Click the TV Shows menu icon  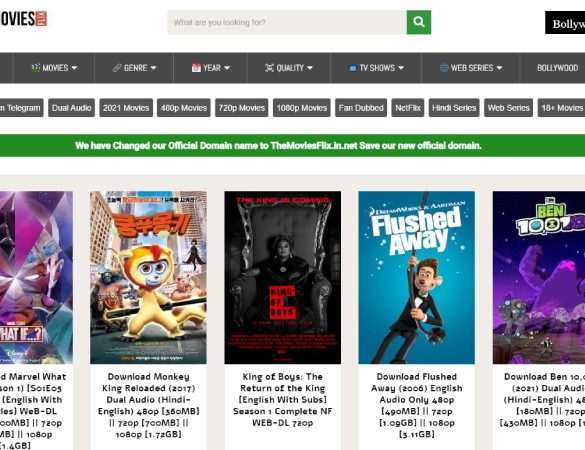click(353, 68)
